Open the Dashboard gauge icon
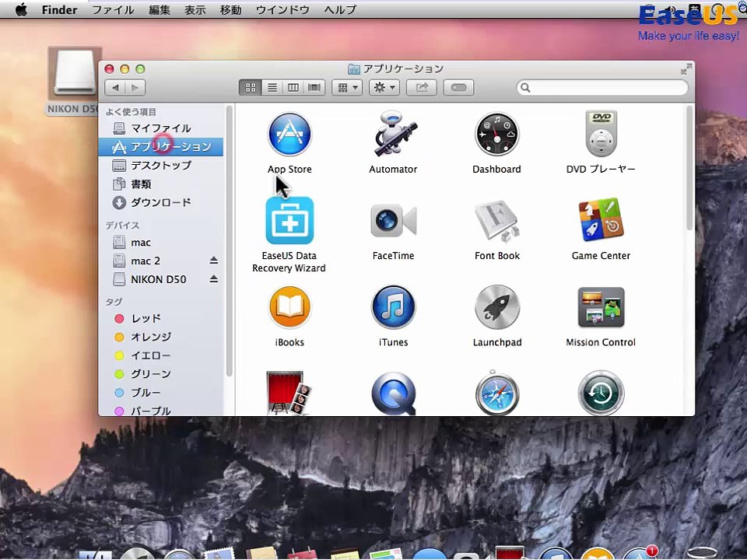The width and height of the screenshot is (747, 560). coord(497,135)
